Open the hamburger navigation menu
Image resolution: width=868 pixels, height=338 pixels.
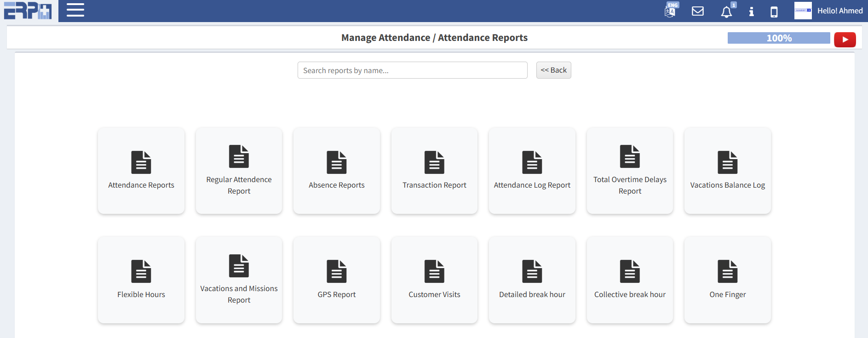(75, 10)
